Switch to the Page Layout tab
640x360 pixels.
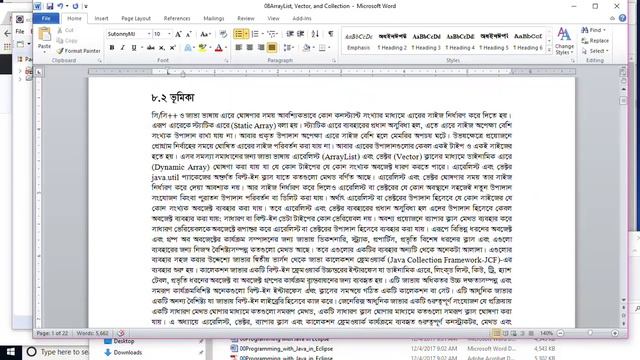(136, 18)
